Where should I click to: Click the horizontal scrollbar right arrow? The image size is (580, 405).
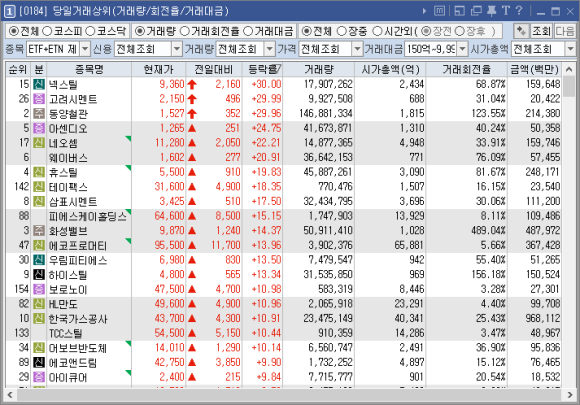pos(569,395)
